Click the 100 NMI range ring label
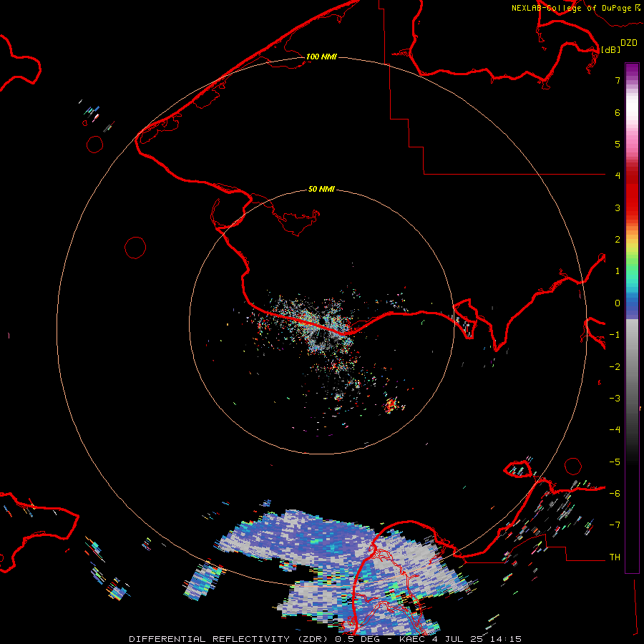Viewport: 644px width, 644px height. [321, 57]
